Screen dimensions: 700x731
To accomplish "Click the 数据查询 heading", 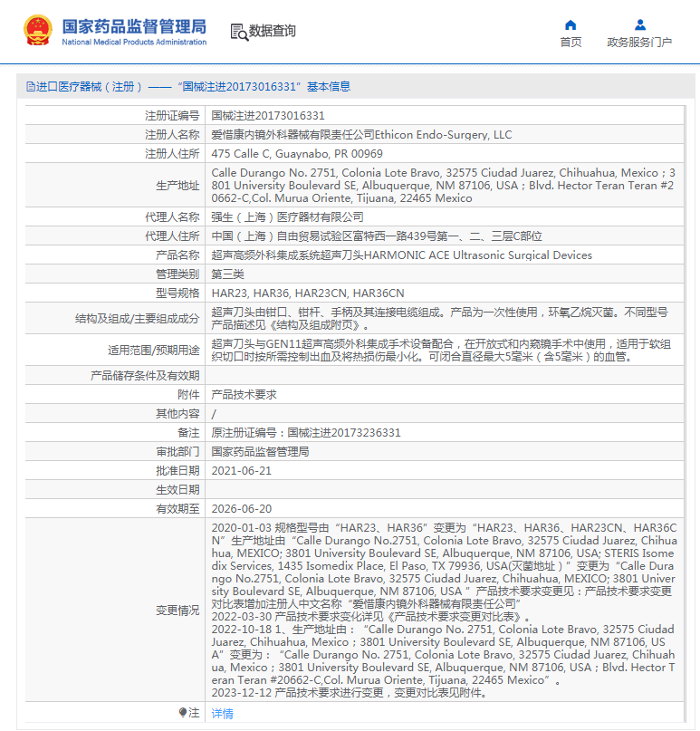I will tap(273, 31).
